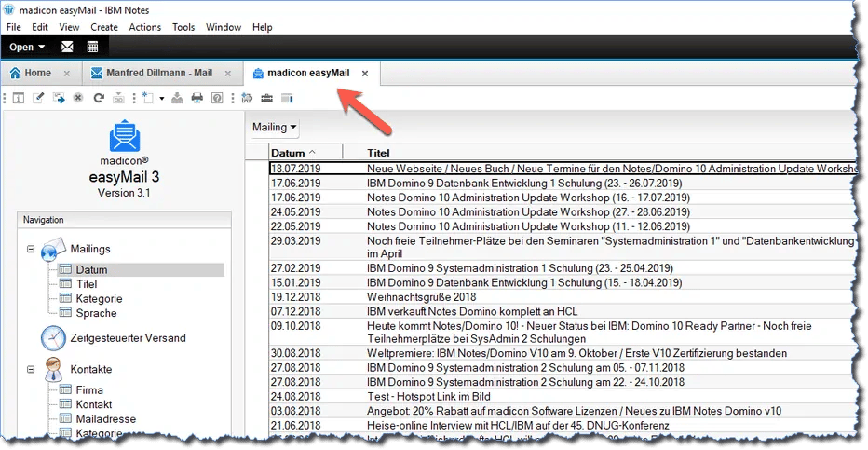The height and width of the screenshot is (450, 868).
Task: Select the 18.07.2019 Neue Webseite mailing row
Action: [563, 169]
